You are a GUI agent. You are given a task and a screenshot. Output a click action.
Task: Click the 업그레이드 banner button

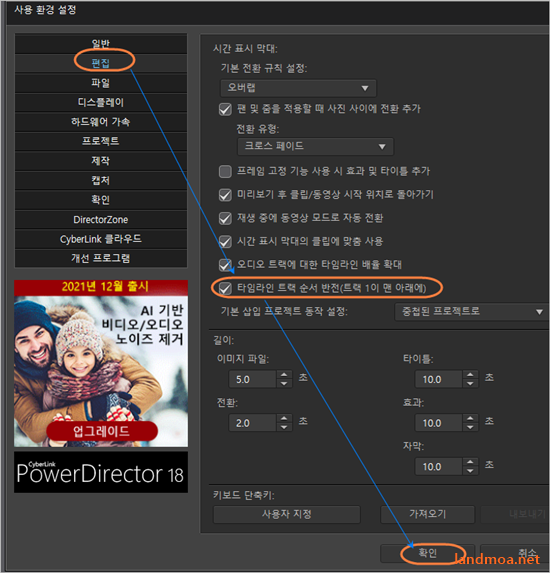click(102, 431)
